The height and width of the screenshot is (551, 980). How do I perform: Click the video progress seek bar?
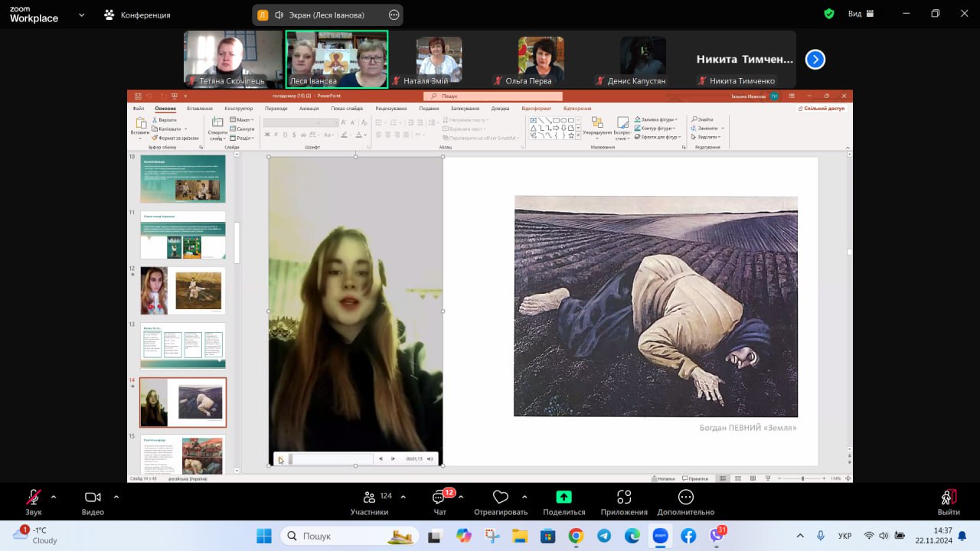tap(331, 459)
